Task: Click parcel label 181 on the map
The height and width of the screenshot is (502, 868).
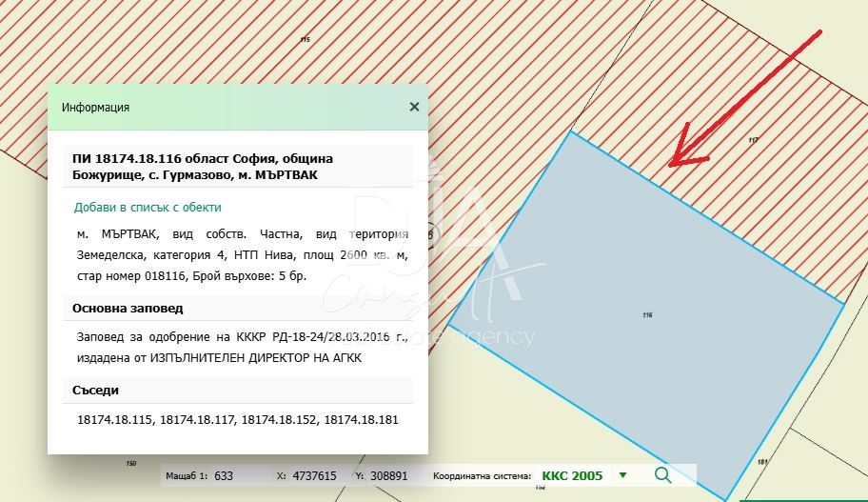Action: 762,462
